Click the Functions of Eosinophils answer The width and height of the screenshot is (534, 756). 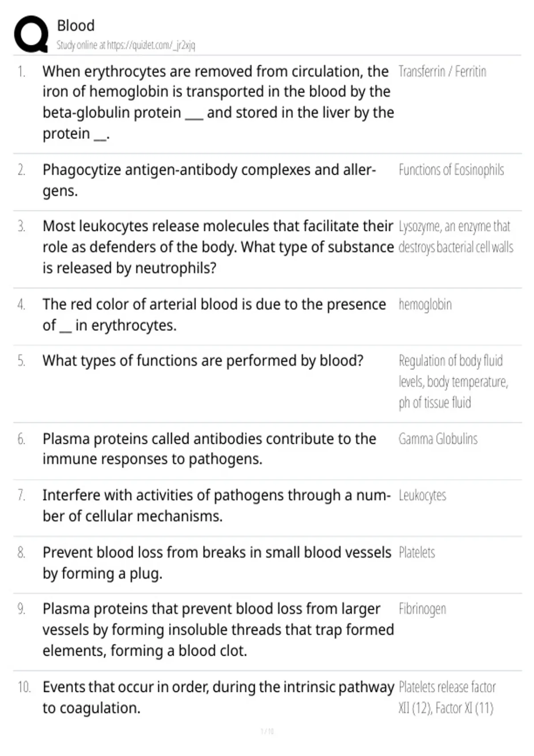pyautogui.click(x=451, y=170)
